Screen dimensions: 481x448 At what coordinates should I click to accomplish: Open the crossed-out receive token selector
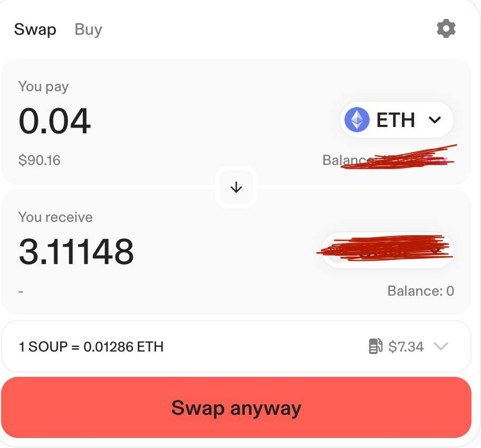pos(388,251)
